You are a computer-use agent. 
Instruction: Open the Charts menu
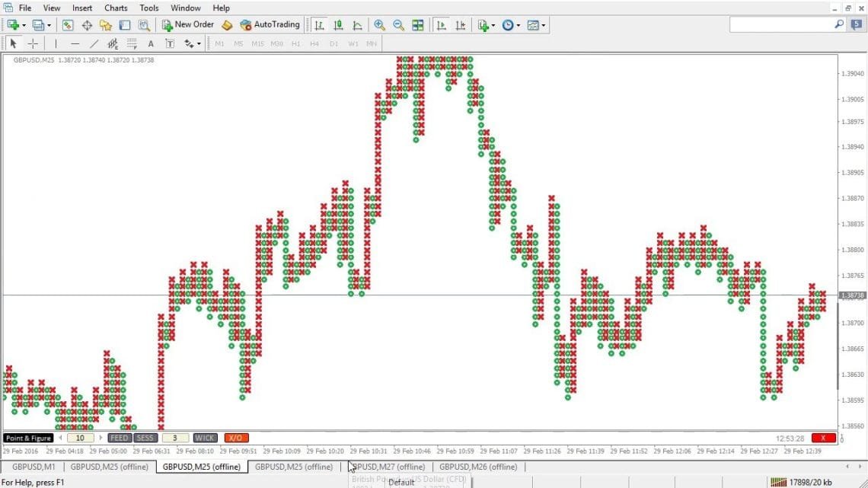[116, 8]
